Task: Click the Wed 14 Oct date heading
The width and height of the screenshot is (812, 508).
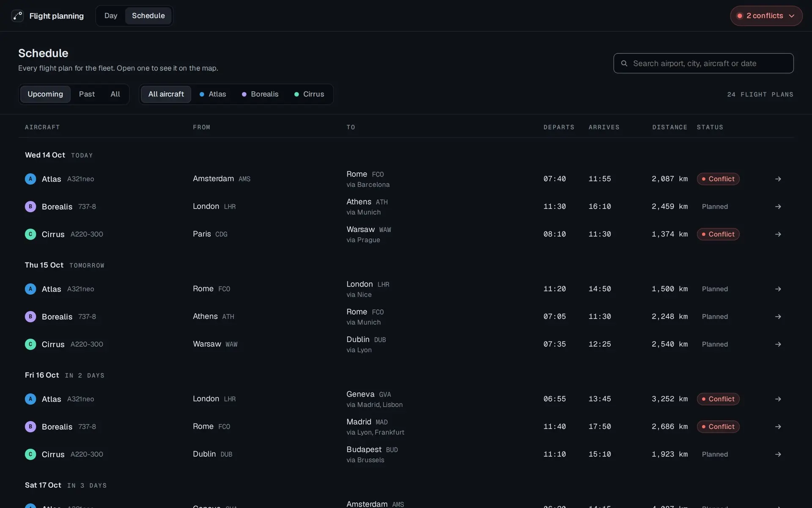Action: (x=45, y=155)
